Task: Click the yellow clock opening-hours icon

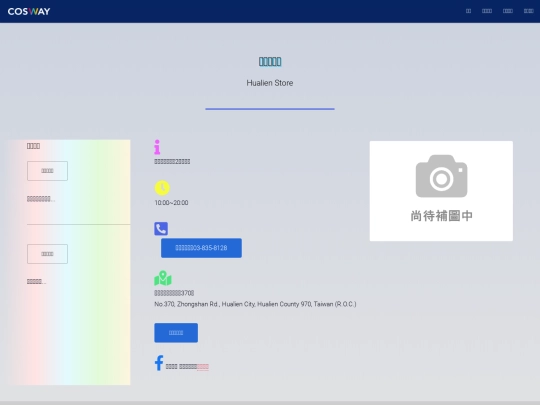Action: tap(162, 188)
